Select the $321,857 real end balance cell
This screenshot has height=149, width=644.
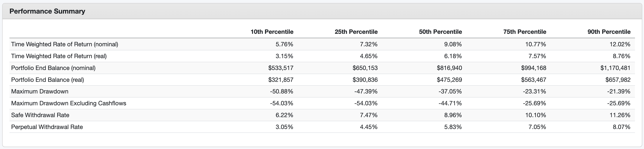280,80
